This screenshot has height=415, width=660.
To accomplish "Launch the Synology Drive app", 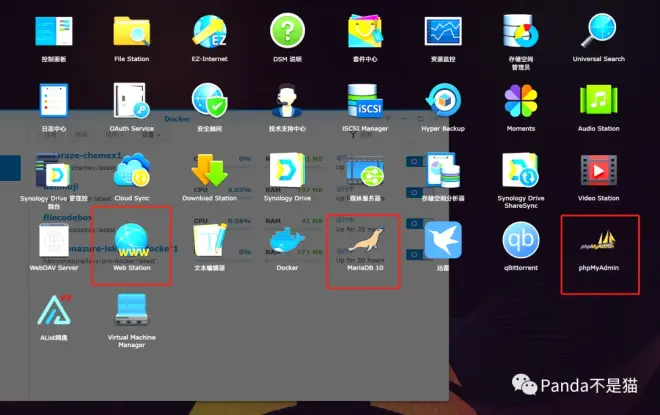I will (287, 170).
